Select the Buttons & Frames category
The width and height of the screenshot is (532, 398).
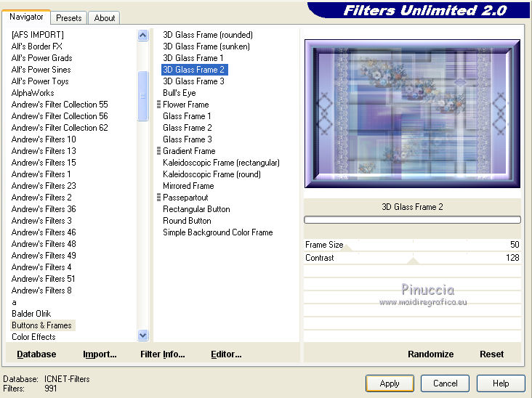41,325
